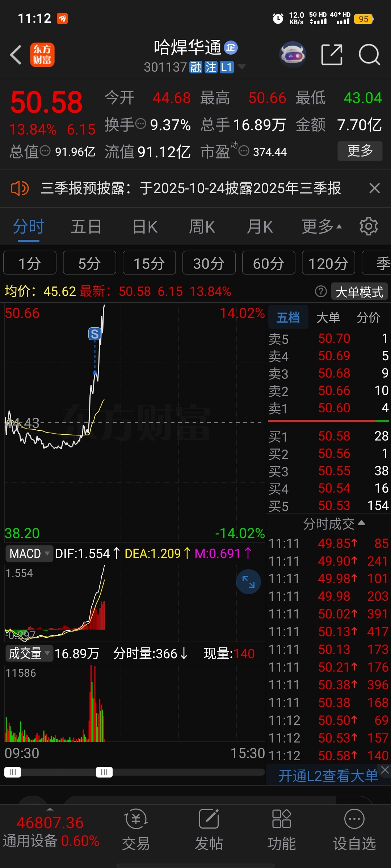Tap the info icon next to 总值
The width and height of the screenshot is (391, 868).
click(45, 151)
